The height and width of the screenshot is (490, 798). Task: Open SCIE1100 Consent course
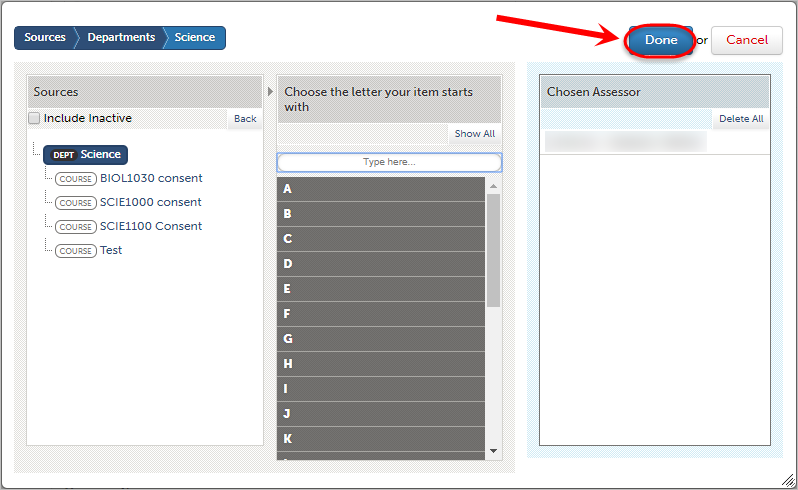(x=151, y=226)
